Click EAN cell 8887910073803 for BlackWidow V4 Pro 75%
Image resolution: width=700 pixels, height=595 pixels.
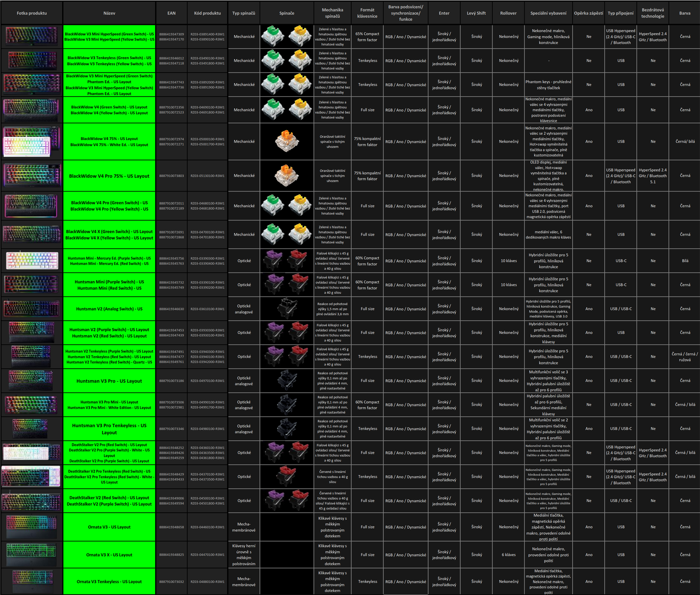[x=171, y=175]
